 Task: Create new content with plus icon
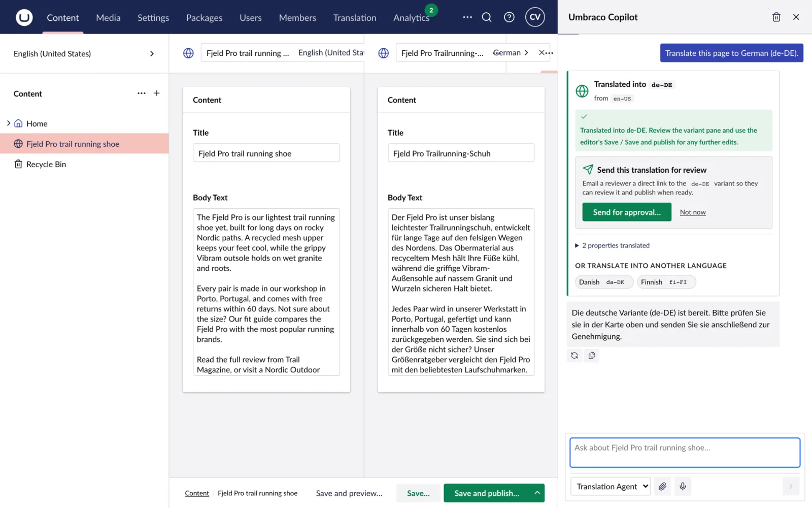click(157, 93)
